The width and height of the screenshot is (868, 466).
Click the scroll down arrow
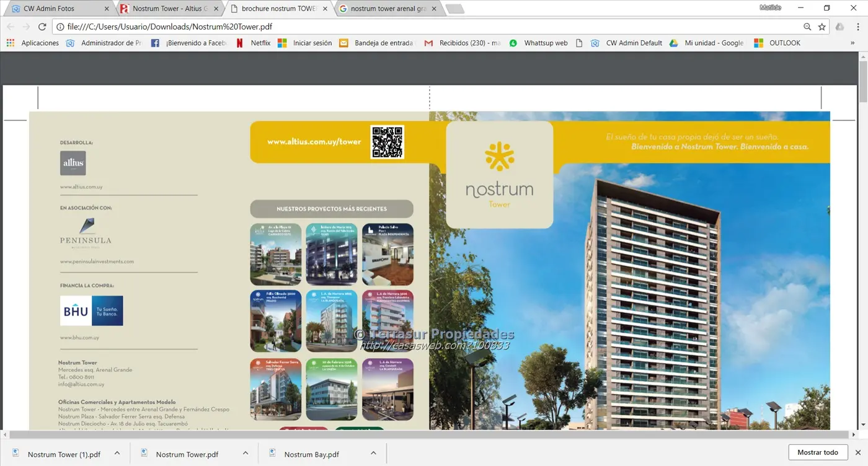[x=863, y=425]
